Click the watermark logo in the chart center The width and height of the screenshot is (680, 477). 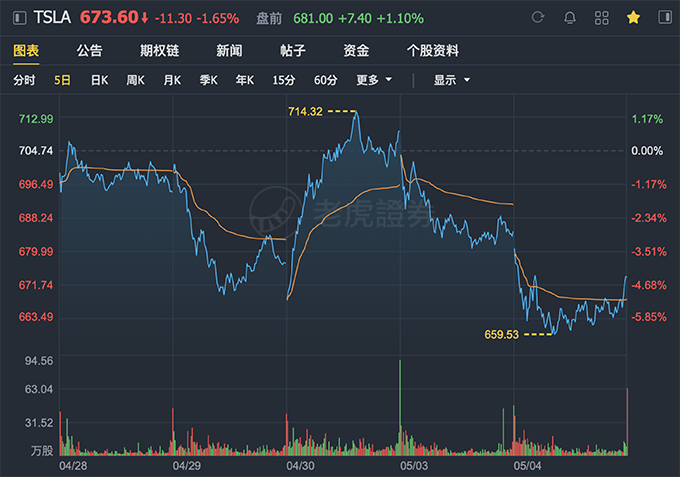point(268,211)
